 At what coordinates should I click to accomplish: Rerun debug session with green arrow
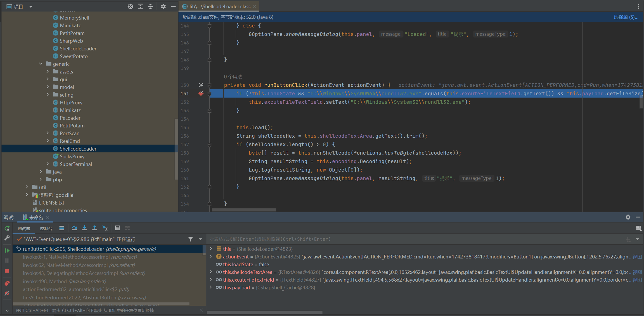(x=7, y=228)
